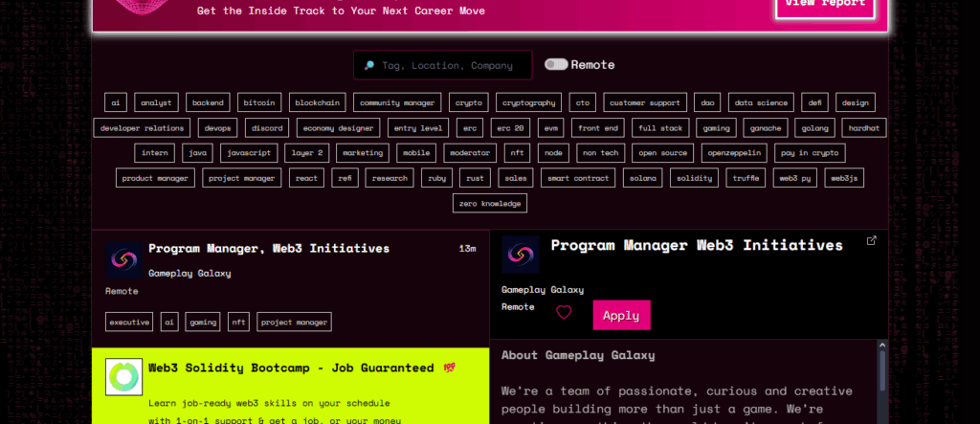The height and width of the screenshot is (424, 980).
Task: Click Gameplay Galaxy logo in detail panel
Action: (x=521, y=256)
